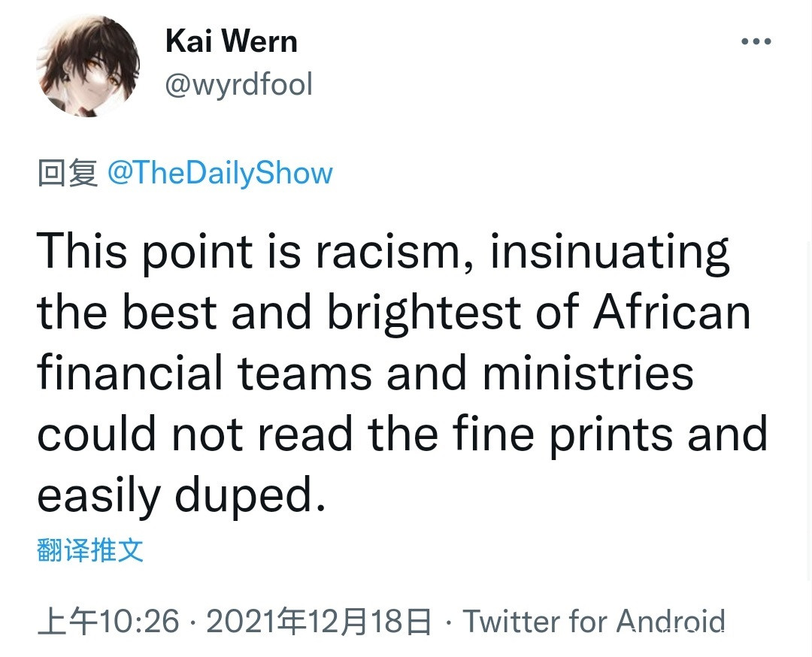Open the Twitter for Android source link
The height and width of the screenshot is (657, 812).
pos(594,622)
